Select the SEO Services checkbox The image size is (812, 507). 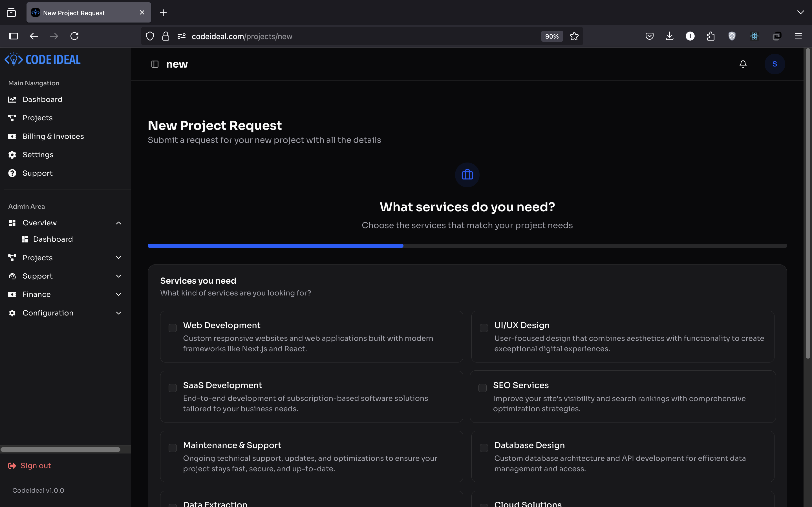pos(482,388)
